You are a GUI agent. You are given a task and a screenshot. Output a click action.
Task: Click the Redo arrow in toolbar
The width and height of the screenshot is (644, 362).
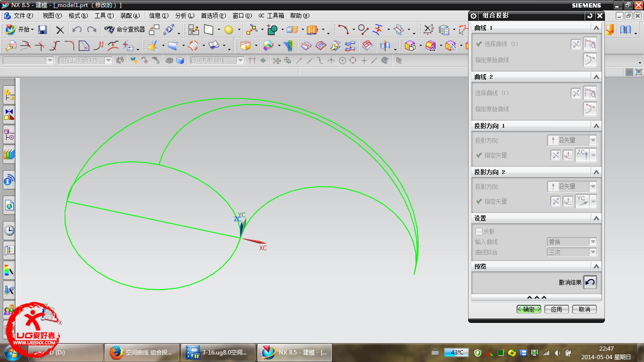91,30
